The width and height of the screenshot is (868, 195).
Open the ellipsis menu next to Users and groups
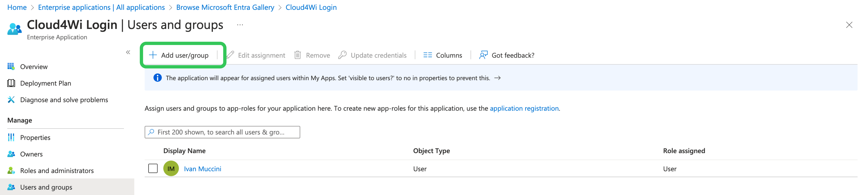tap(240, 25)
